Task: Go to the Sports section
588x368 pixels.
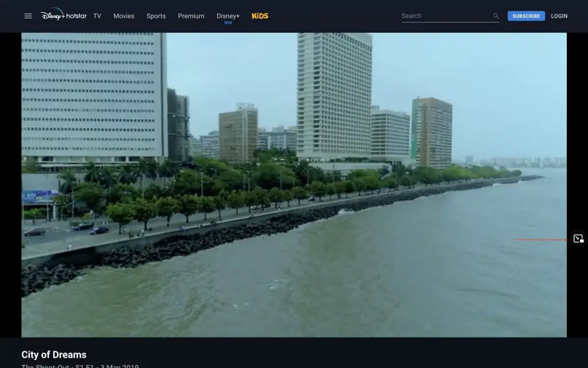Action: [x=156, y=16]
